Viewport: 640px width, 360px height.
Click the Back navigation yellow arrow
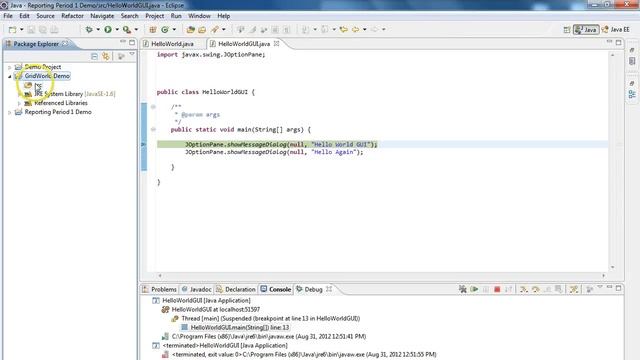[356, 29]
